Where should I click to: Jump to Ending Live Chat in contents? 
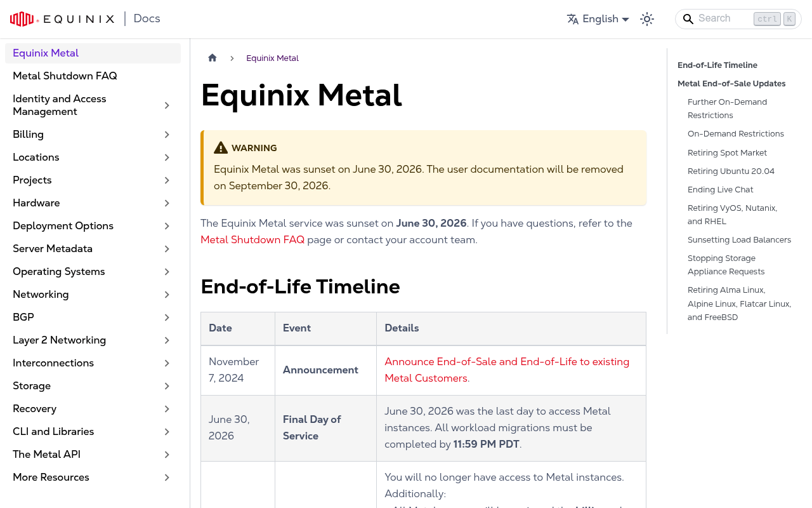click(x=720, y=190)
